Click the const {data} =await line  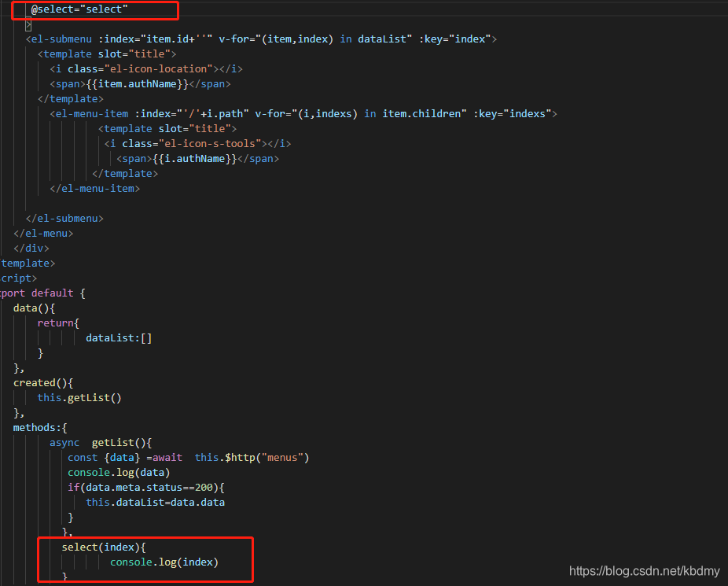click(188, 457)
